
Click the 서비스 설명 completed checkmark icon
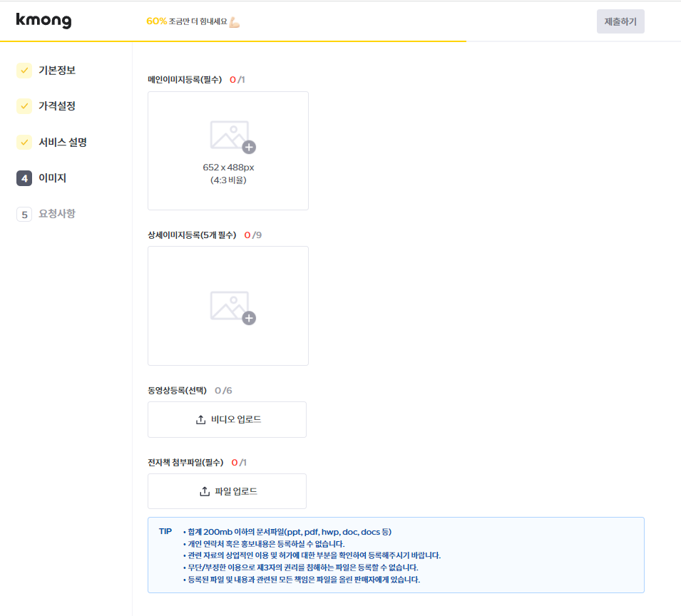[x=24, y=142]
